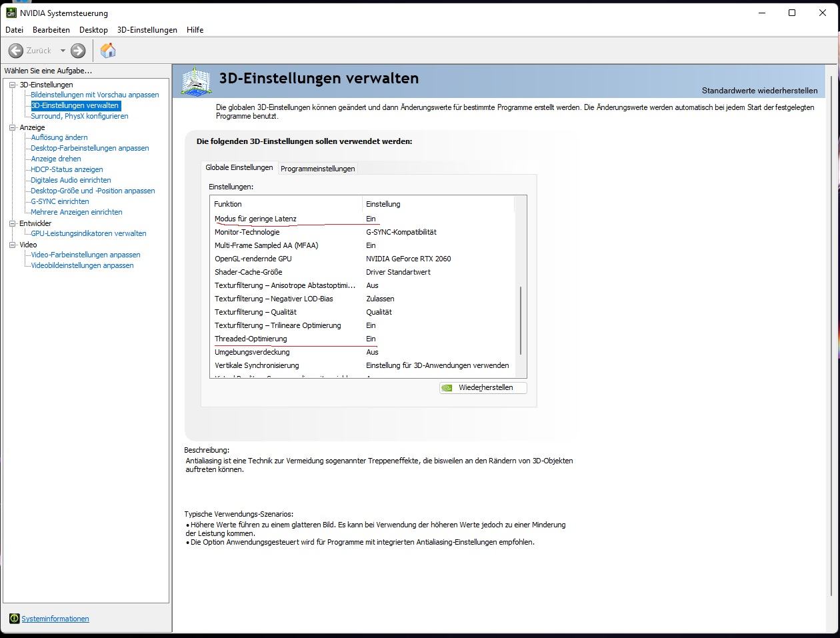This screenshot has width=840, height=638.
Task: Click the Systeminformationen icon
Action: pyautogui.click(x=15, y=619)
